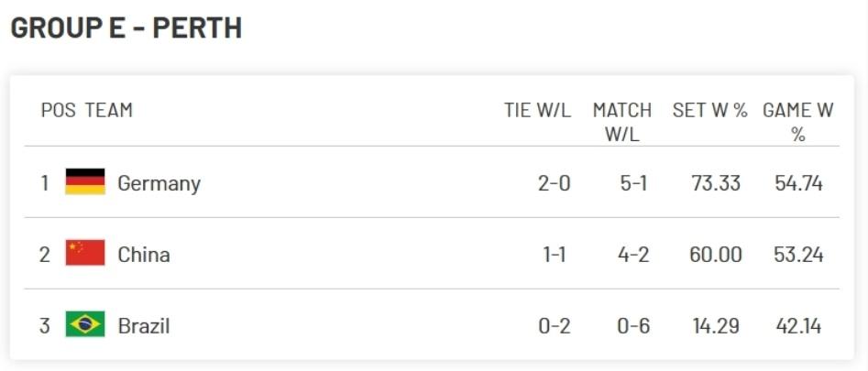Open the Germany team link

(x=159, y=183)
